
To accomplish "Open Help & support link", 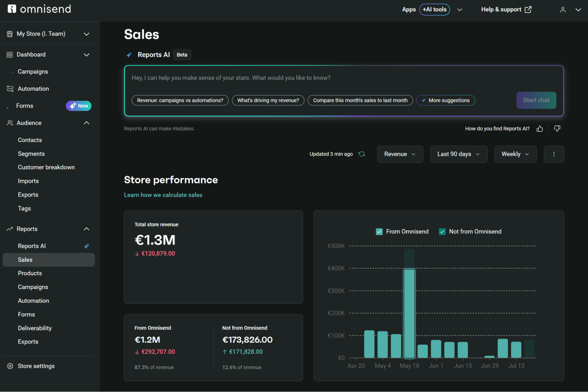I will click(507, 10).
